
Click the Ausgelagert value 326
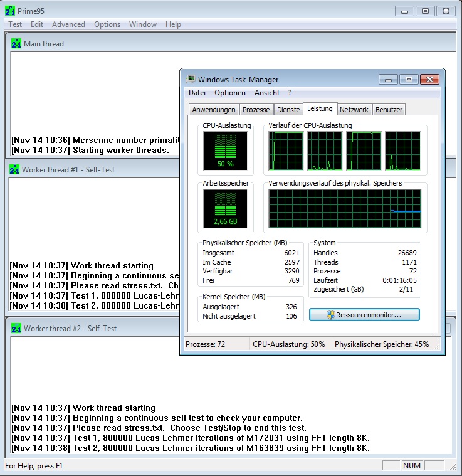(x=291, y=307)
